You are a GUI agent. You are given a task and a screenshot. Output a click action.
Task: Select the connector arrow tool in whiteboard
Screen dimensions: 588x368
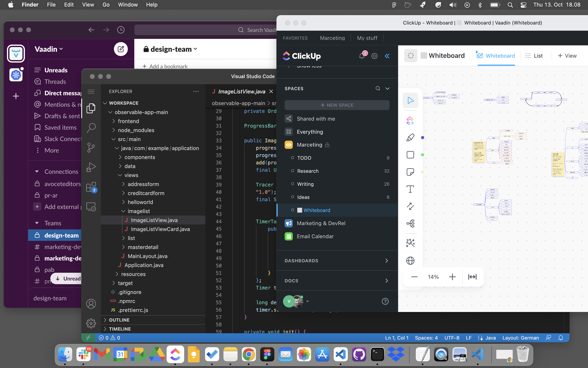410,206
